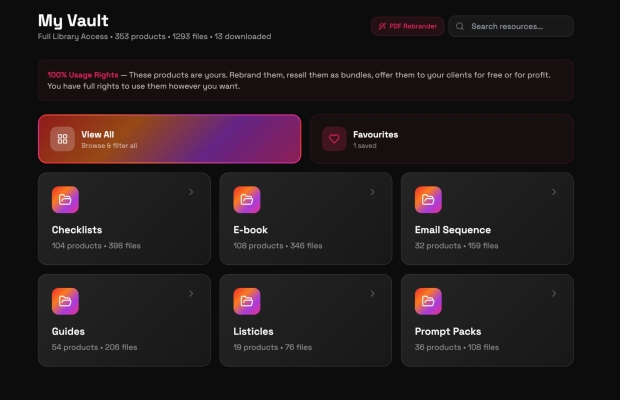
Task: Open the Listicles category title
Action: pos(253,331)
